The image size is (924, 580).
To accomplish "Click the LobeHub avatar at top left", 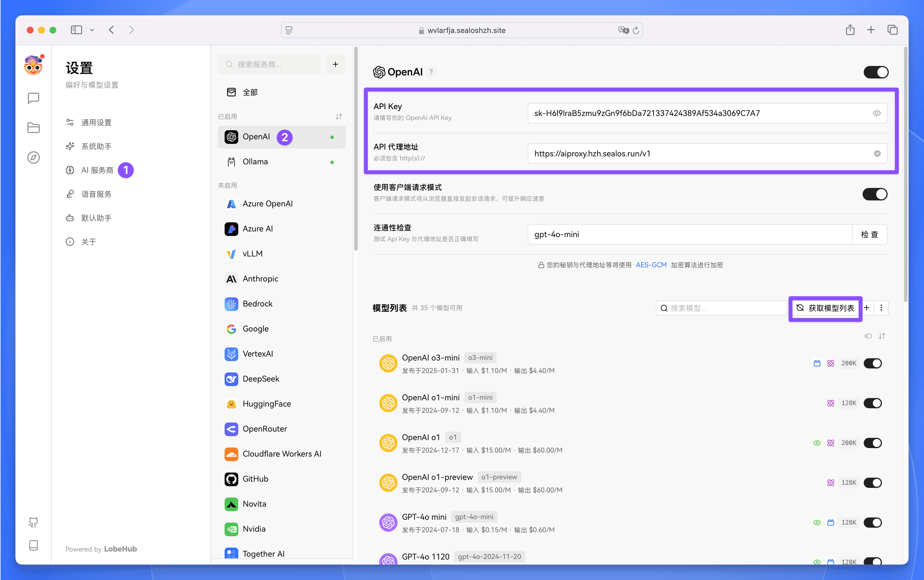I will pyautogui.click(x=33, y=65).
